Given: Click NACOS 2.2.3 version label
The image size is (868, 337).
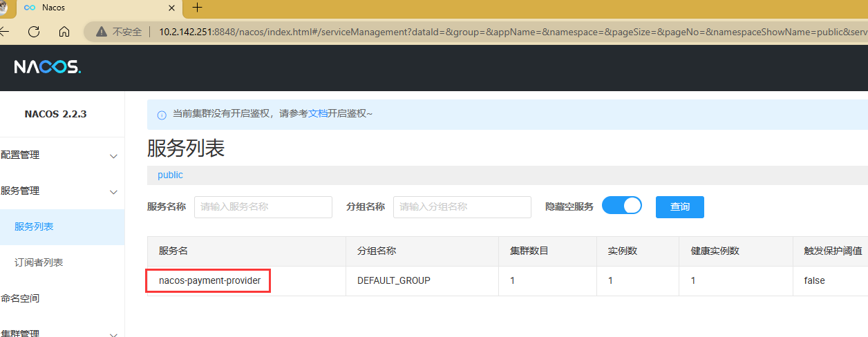Looking at the screenshot, I should [55, 114].
